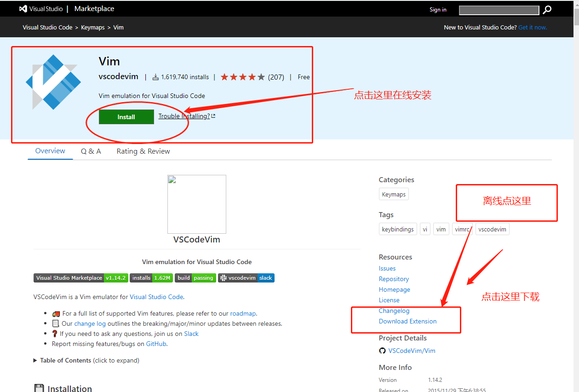The image size is (579, 392).
Task: Click the installs 1.62M badge
Action: [x=151, y=278]
